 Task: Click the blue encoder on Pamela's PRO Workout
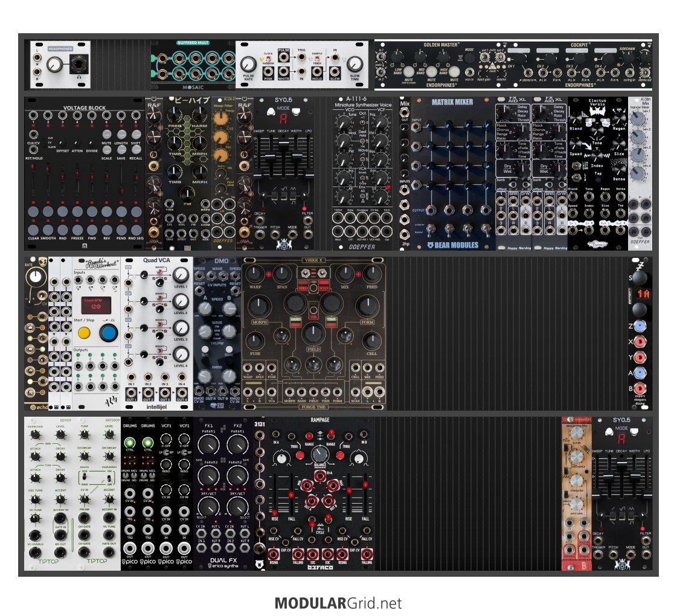point(108,333)
